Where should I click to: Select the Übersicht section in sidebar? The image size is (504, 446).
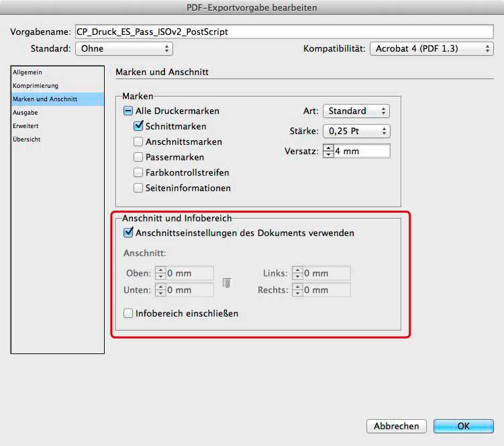(58, 140)
